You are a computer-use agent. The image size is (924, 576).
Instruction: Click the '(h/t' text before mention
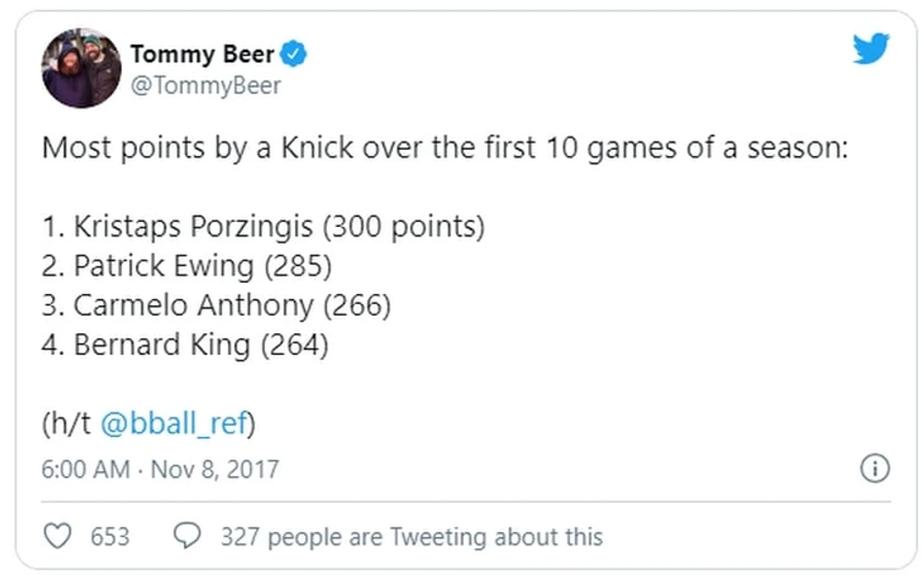click(x=66, y=423)
